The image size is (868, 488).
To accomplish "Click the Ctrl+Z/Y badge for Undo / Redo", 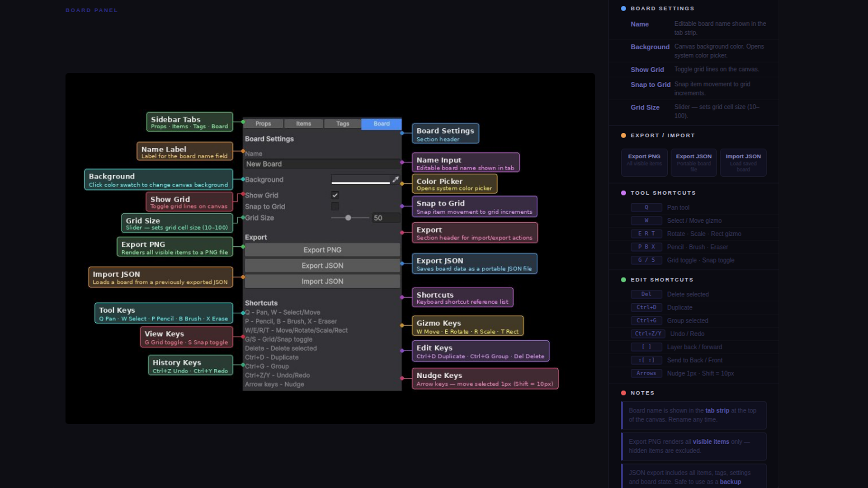I will coord(647,333).
